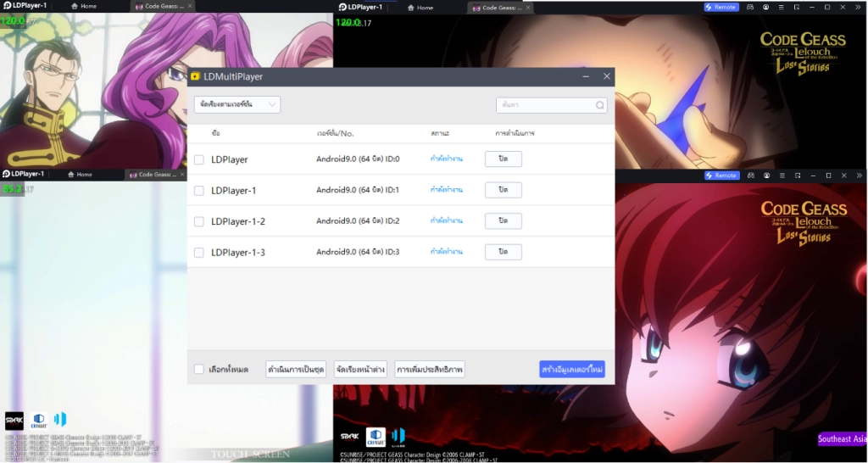The height and width of the screenshot is (463, 868).
Task: Minimize the LDMultiPlayer dialog
Action: pyautogui.click(x=586, y=76)
